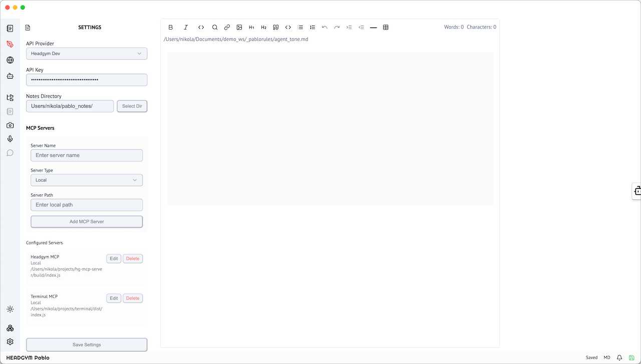Click the Notes Directory path field
The image size is (641, 364).
tap(70, 106)
